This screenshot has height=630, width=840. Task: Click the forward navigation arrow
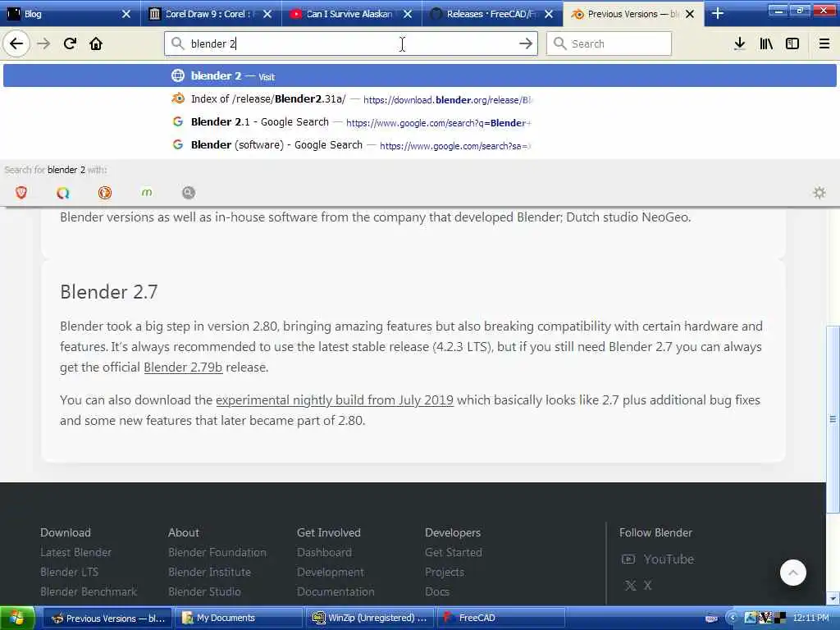tap(43, 44)
